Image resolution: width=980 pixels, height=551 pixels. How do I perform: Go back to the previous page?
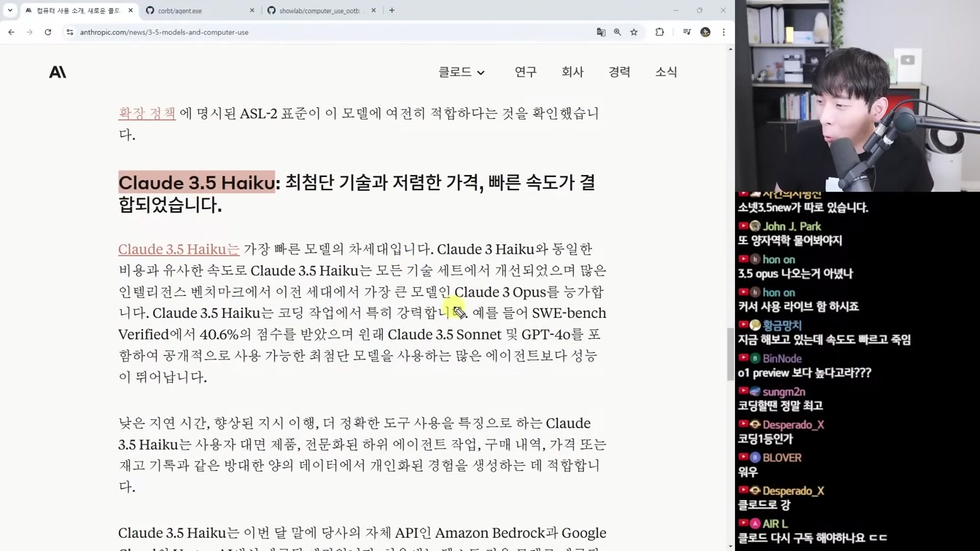click(x=12, y=32)
